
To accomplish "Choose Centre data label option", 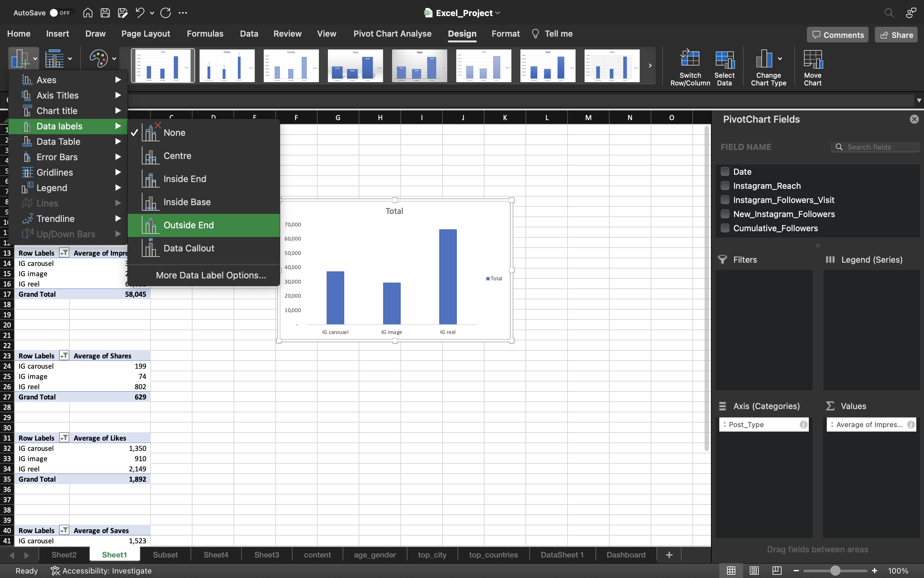I will (x=204, y=156).
